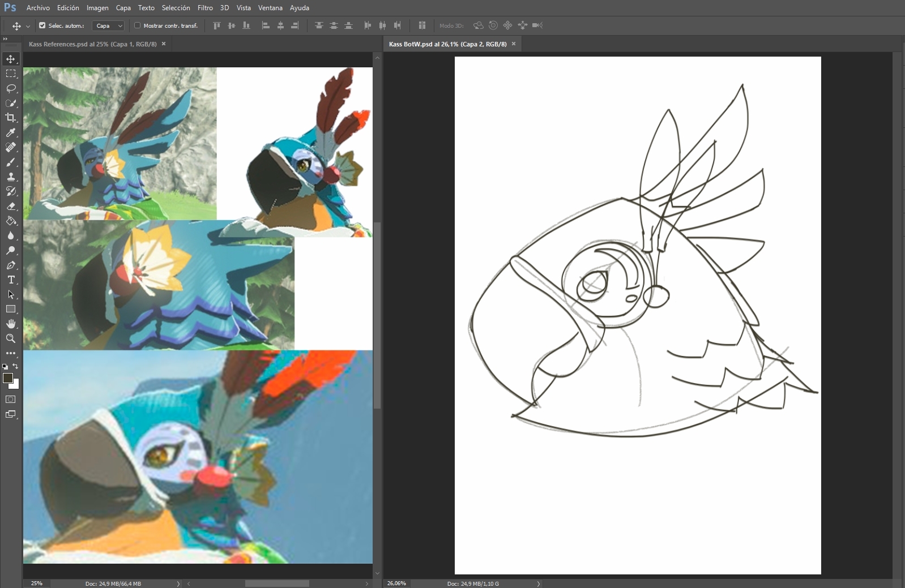905x588 pixels.
Task: Distribute vertical centers of layers
Action: tap(334, 25)
